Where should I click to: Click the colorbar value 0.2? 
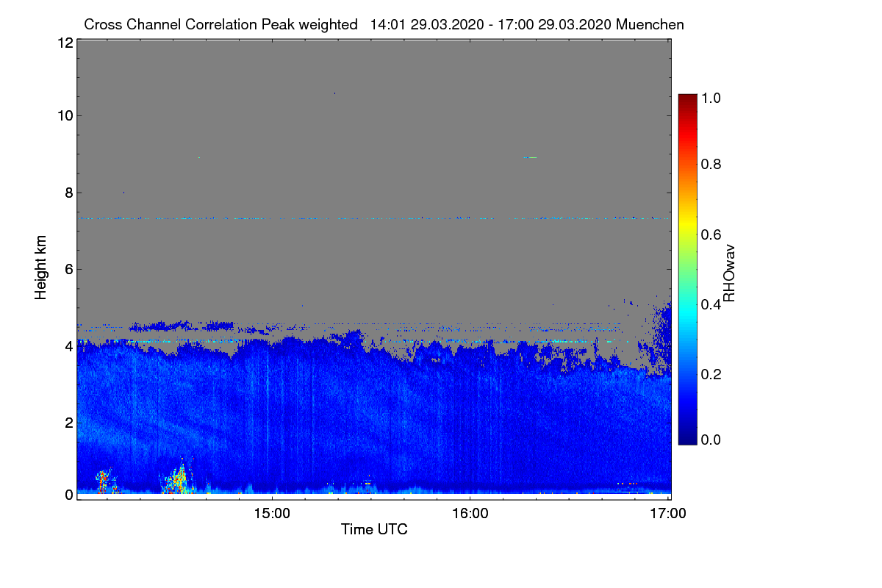[x=710, y=373]
